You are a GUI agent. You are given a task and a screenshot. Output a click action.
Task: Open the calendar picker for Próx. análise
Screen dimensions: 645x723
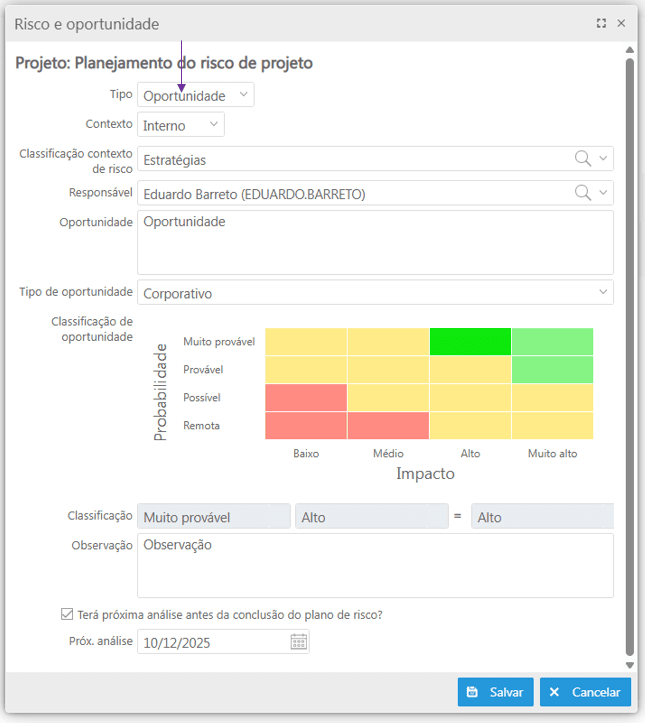click(298, 642)
